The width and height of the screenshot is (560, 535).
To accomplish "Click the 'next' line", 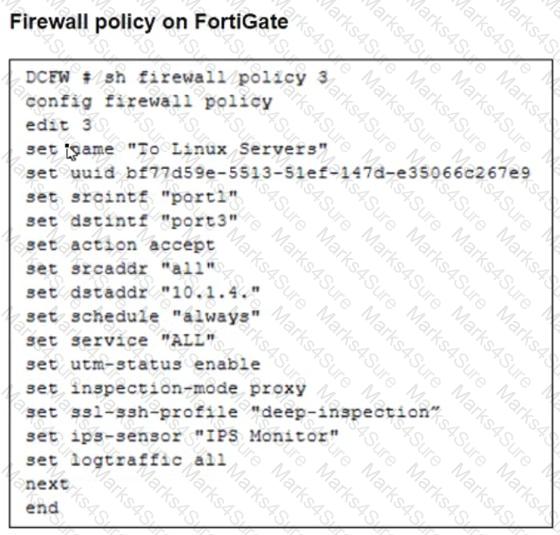I will 47,484.
